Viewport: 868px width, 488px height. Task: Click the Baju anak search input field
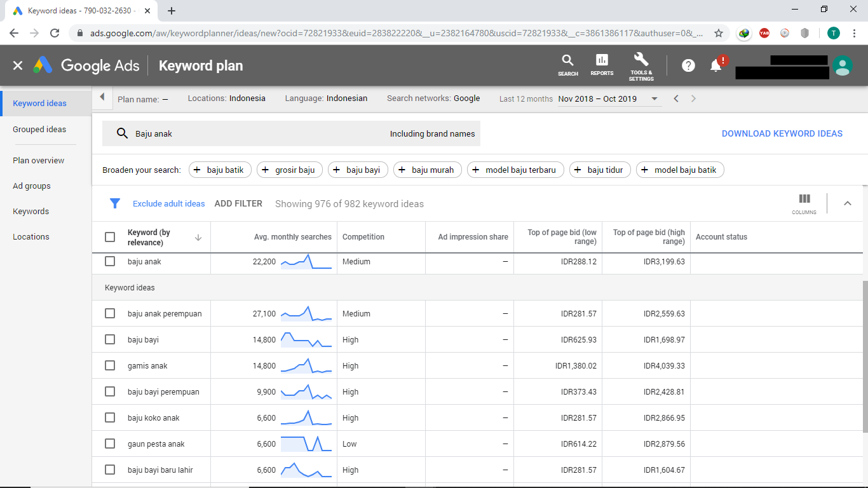pos(254,133)
